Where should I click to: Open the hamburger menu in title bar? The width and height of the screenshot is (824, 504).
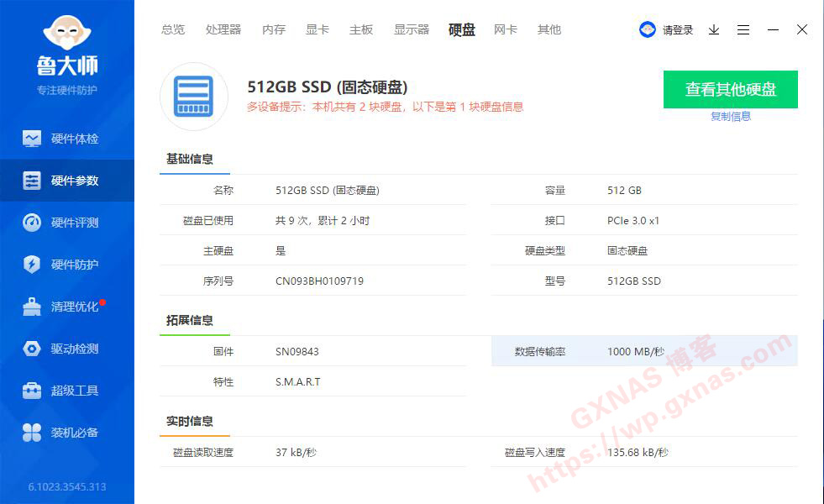click(x=743, y=29)
